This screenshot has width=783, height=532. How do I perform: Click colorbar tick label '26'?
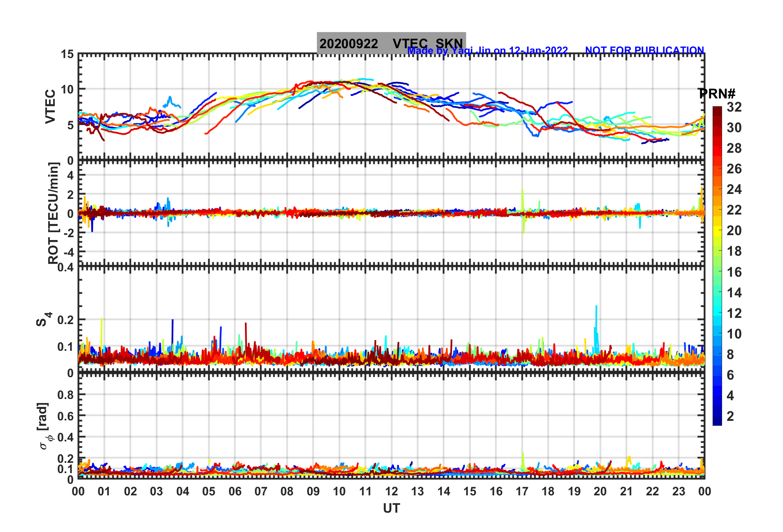tap(734, 169)
